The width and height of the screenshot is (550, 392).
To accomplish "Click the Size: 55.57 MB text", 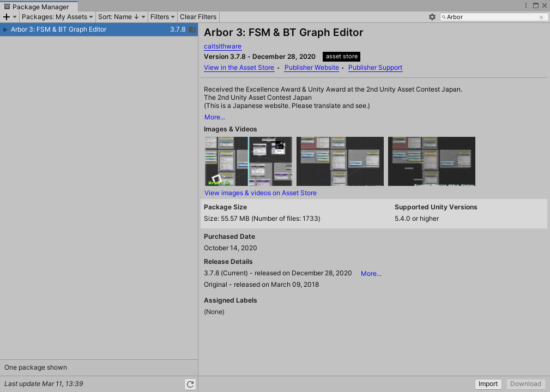I will click(x=262, y=219).
